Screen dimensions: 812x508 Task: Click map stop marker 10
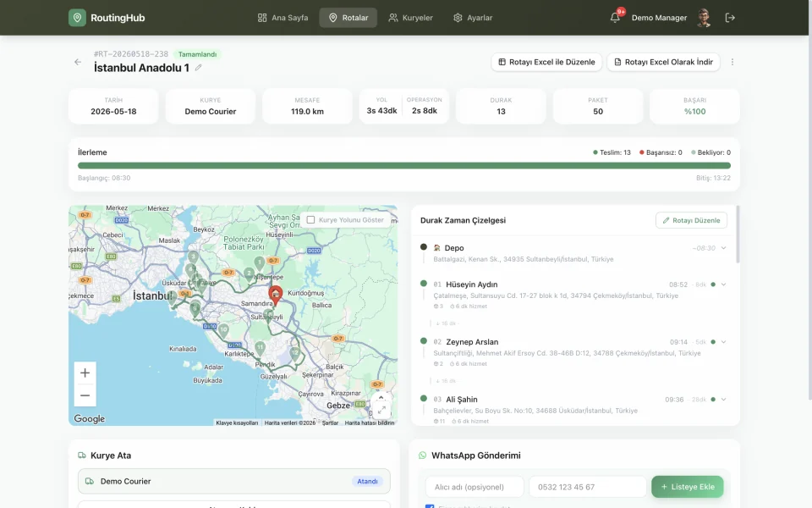[x=223, y=330]
